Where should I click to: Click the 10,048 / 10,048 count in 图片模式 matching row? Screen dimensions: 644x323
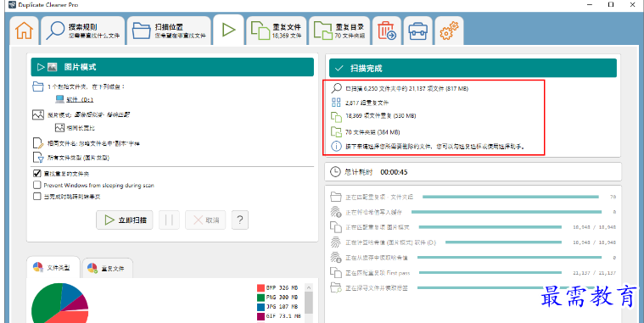click(594, 227)
